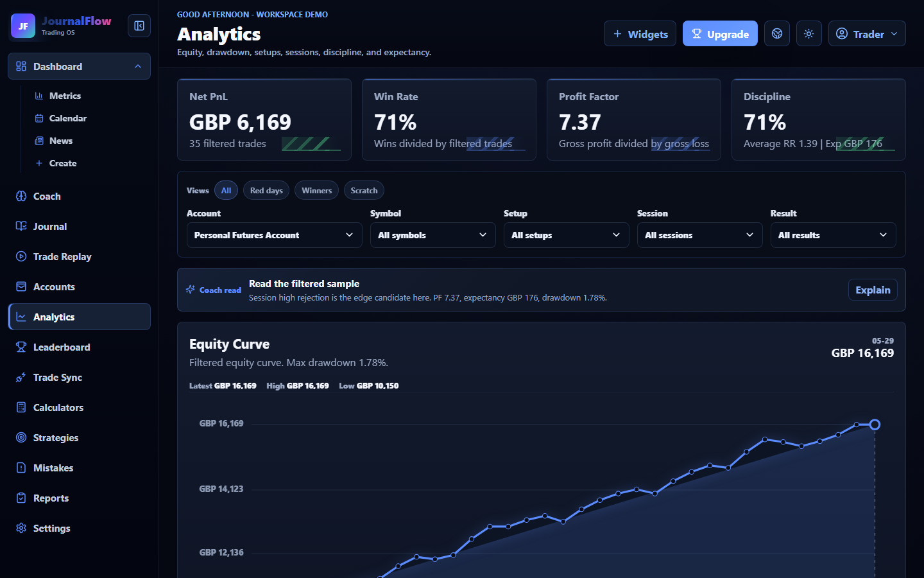
Task: Click the Settings gear icon
Action: tap(21, 528)
